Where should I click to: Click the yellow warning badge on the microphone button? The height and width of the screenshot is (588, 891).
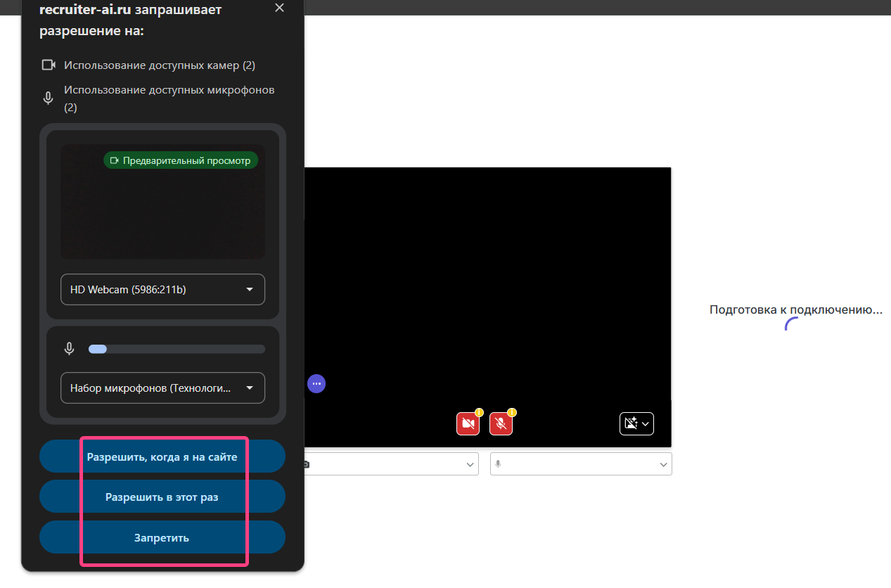pyautogui.click(x=512, y=413)
